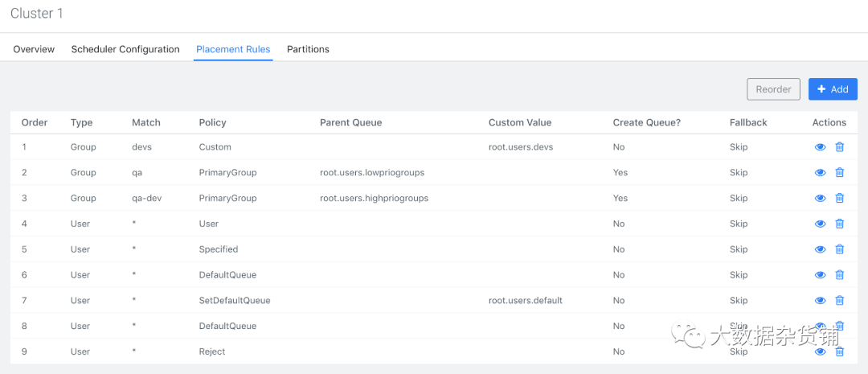Delete the Reject policy rule
This screenshot has width=868, height=374.
(x=839, y=351)
